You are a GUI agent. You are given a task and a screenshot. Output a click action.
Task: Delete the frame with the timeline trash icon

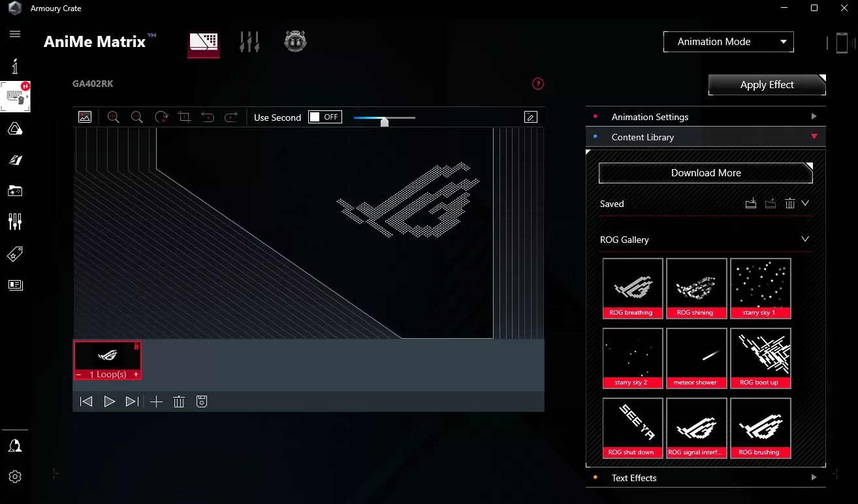click(179, 402)
